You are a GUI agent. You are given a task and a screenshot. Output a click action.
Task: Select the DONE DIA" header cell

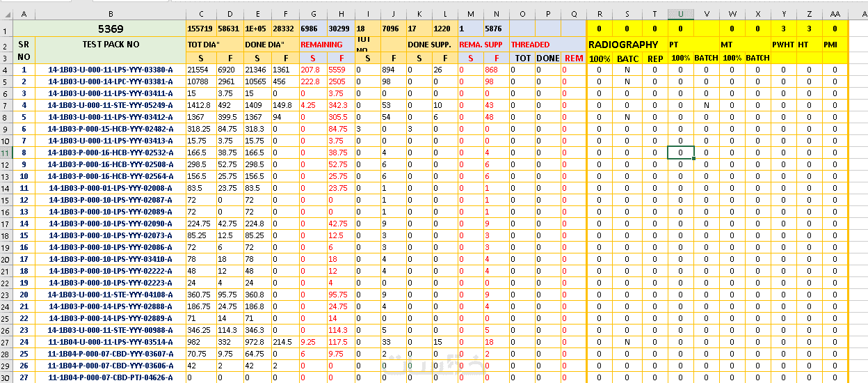pos(271,45)
